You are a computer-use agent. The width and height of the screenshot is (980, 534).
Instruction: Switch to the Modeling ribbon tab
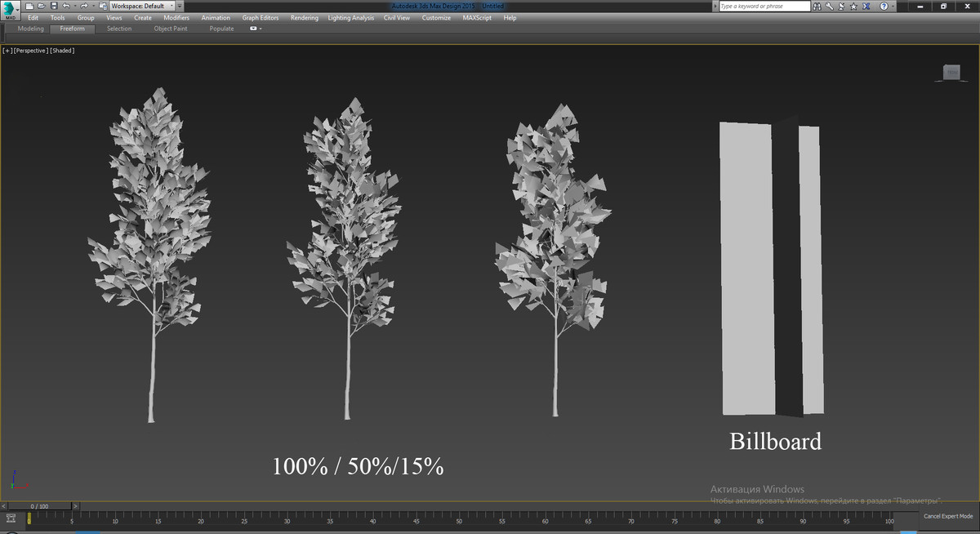pos(29,28)
